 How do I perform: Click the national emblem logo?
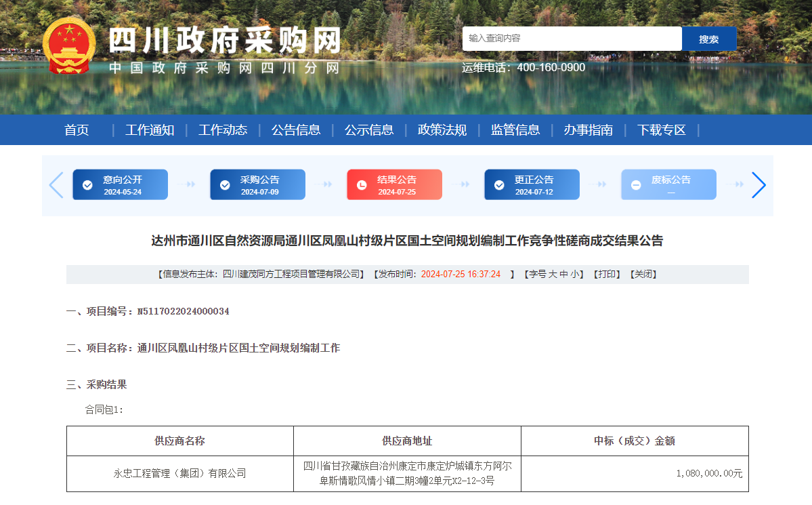pos(69,45)
